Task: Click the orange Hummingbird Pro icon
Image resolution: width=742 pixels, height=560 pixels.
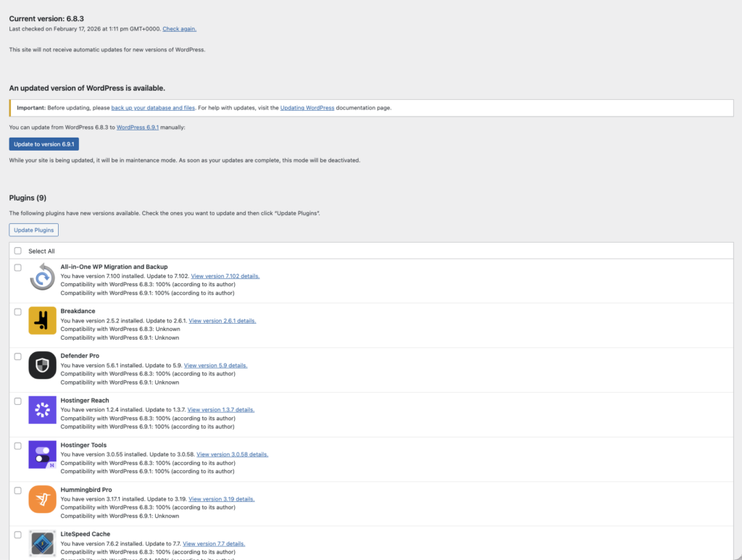Action: (x=42, y=499)
